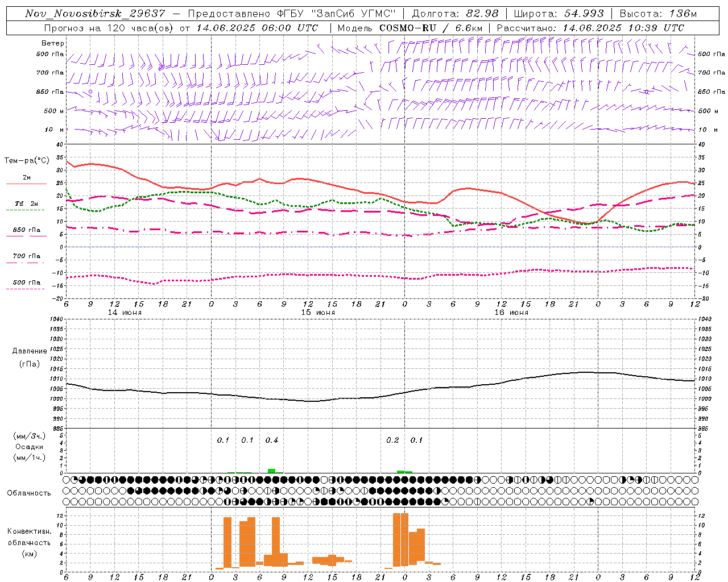This screenshot has height=582, width=728.
Task: Select the (мм/3ч.) precipitation unit label
Action: pos(29,436)
